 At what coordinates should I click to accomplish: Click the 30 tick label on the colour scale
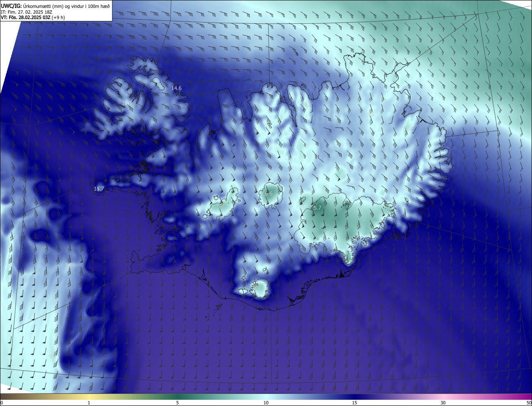pyautogui.click(x=443, y=403)
